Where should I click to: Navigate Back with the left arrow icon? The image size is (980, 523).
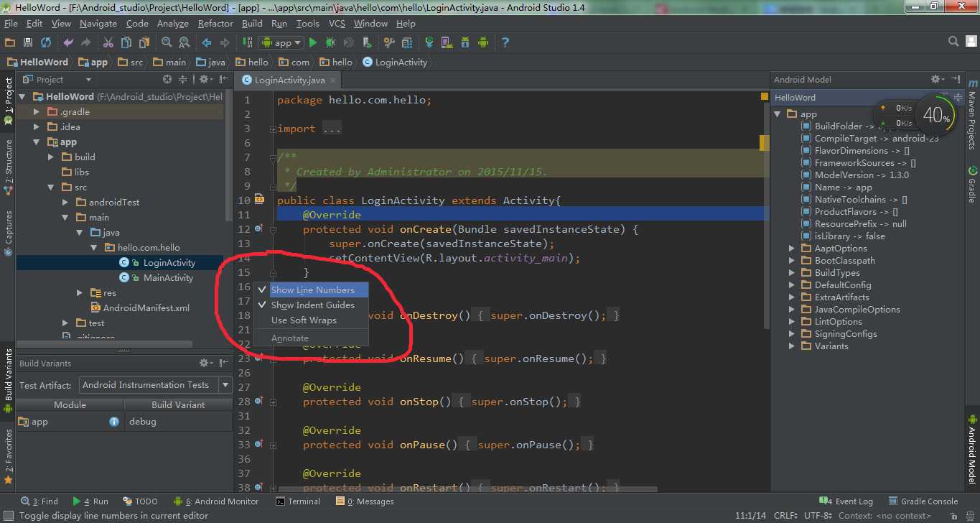(207, 42)
